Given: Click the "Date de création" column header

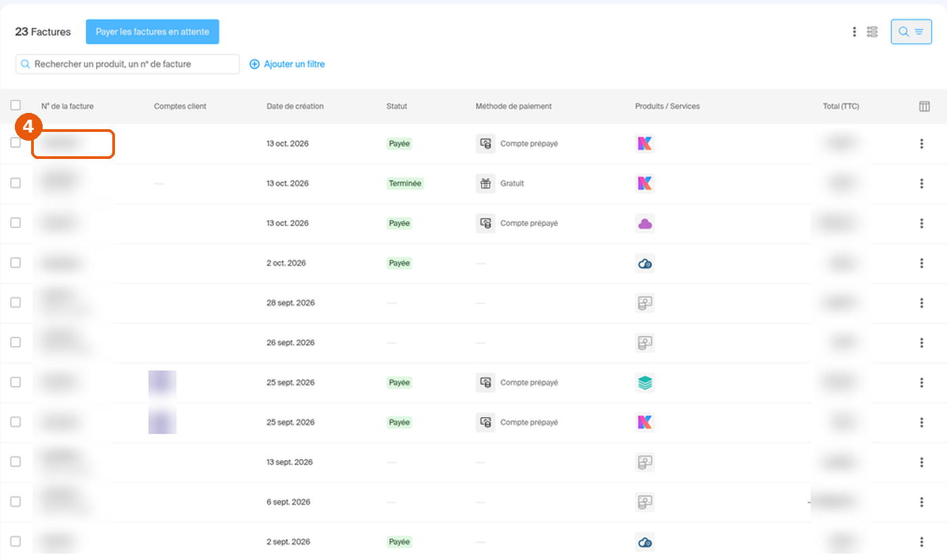Looking at the screenshot, I should pos(295,106).
